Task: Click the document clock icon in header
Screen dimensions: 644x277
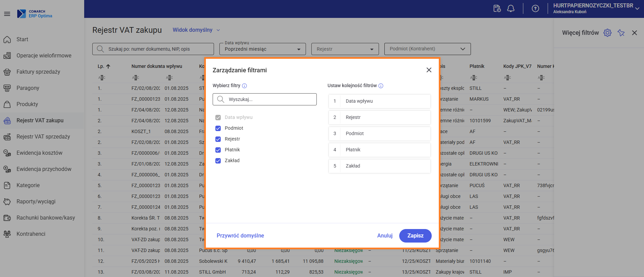Action: point(497,8)
